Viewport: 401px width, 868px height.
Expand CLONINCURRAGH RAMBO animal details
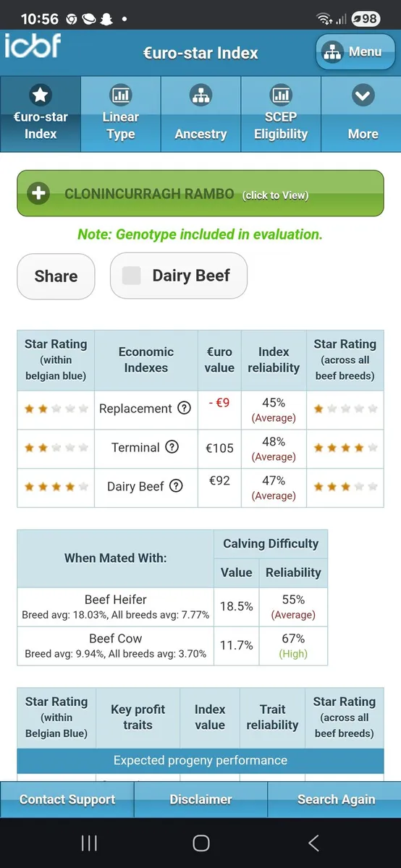(x=200, y=194)
